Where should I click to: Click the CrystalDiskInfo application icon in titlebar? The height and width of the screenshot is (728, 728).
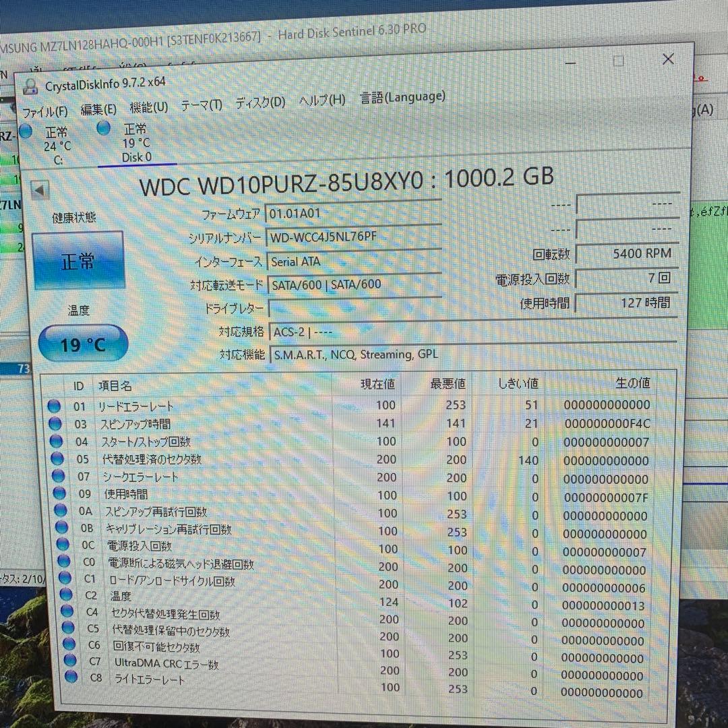click(x=30, y=86)
